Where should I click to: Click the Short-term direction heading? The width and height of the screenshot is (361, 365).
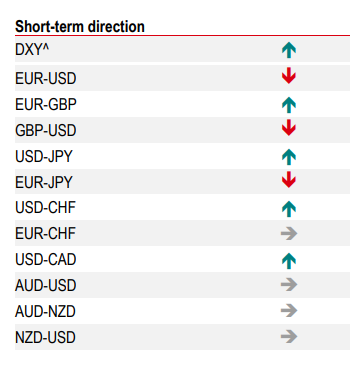pos(80,27)
